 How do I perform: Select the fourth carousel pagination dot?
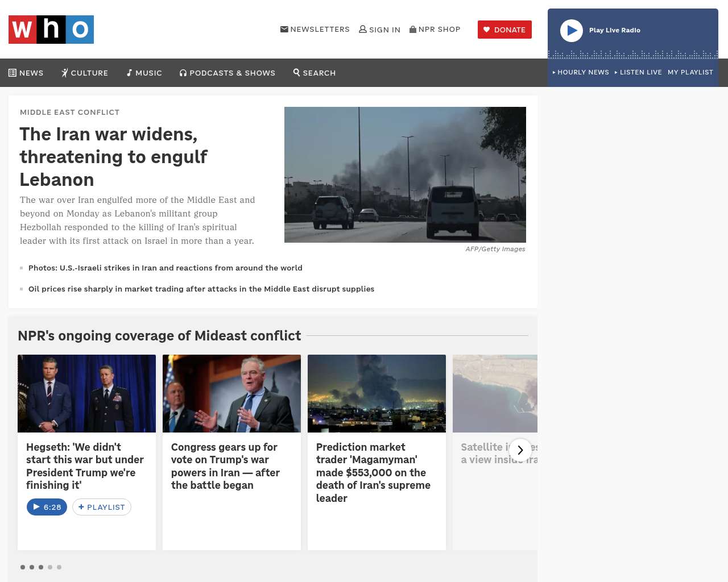point(50,567)
